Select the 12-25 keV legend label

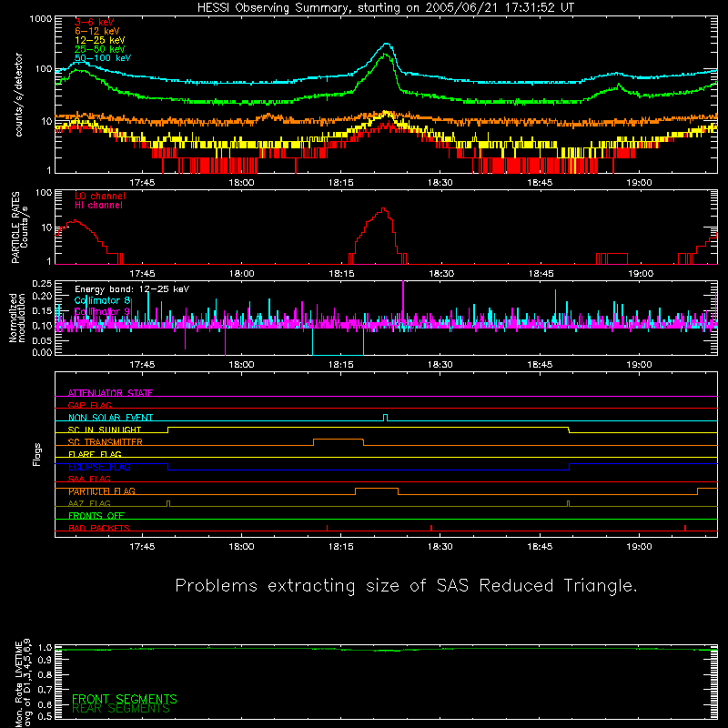[x=100, y=40]
